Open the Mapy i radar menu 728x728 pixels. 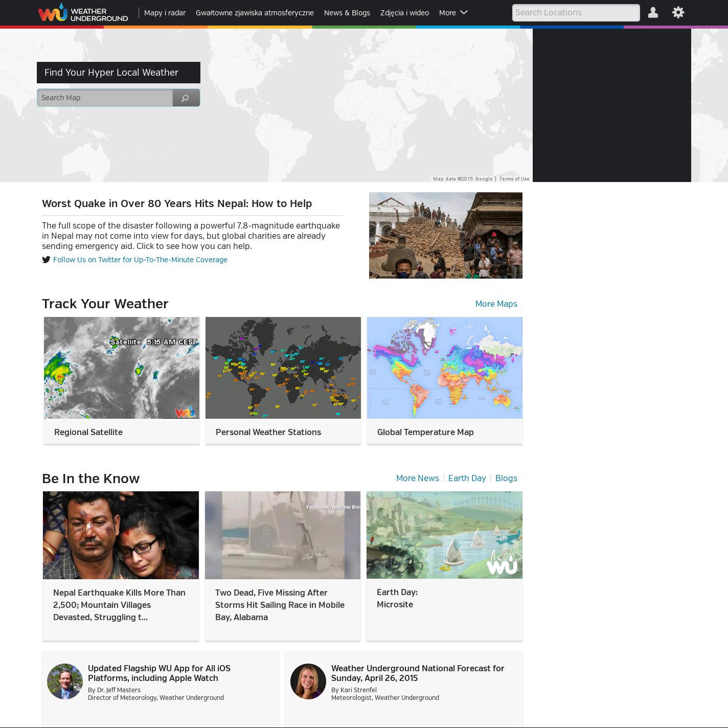pyautogui.click(x=165, y=13)
